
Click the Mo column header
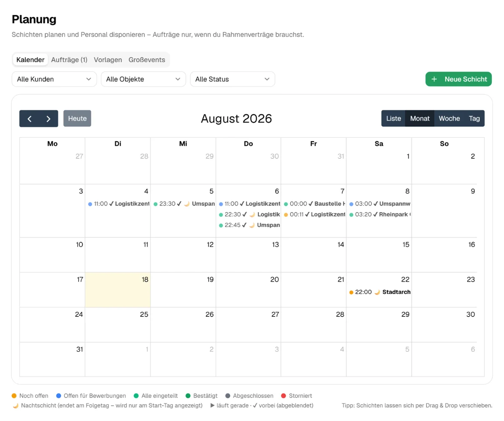52,144
